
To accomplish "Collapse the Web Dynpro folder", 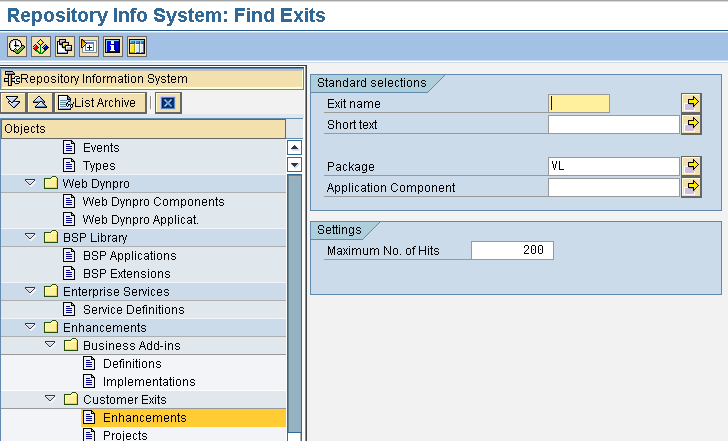I will [31, 184].
